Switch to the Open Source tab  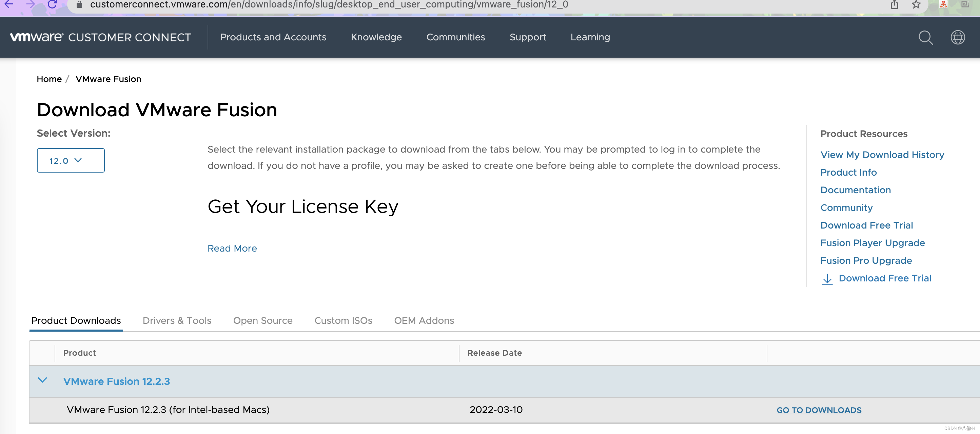263,321
